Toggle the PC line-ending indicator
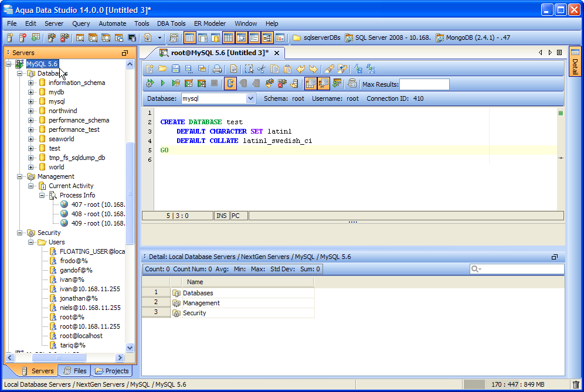The image size is (584, 392). pyautogui.click(x=239, y=216)
